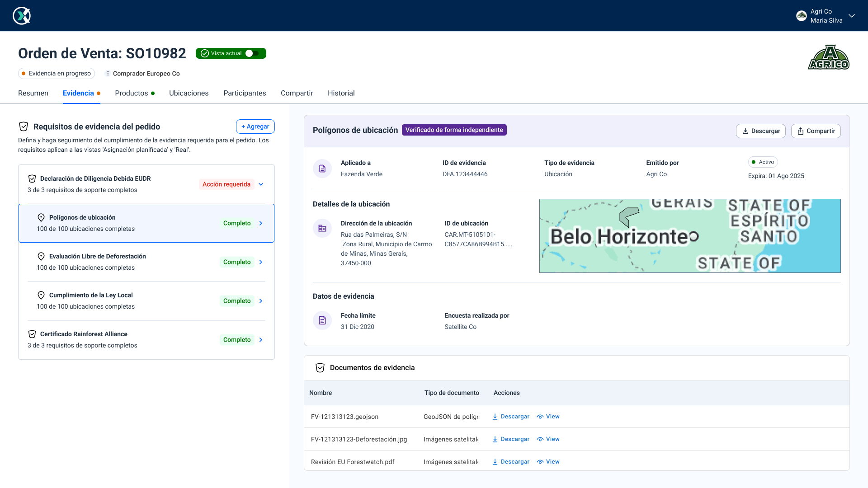Click the Agri Co user avatar icon
The width and height of the screenshot is (868, 488).
[x=802, y=16]
